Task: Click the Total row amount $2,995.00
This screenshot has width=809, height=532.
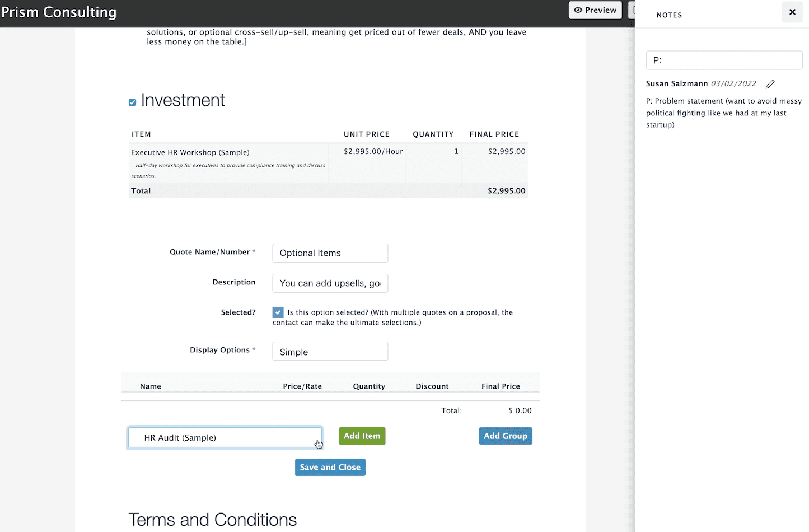Action: point(507,191)
